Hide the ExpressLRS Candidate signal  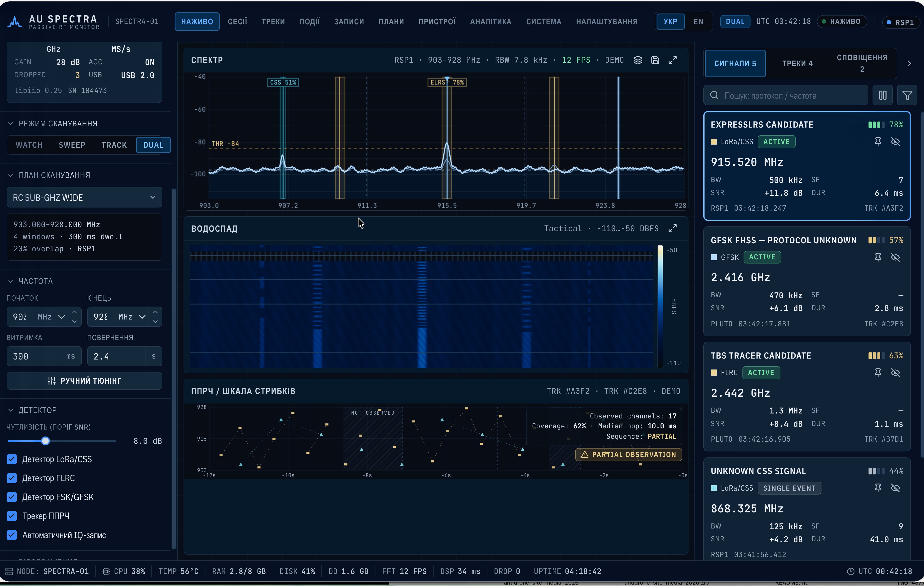point(896,142)
